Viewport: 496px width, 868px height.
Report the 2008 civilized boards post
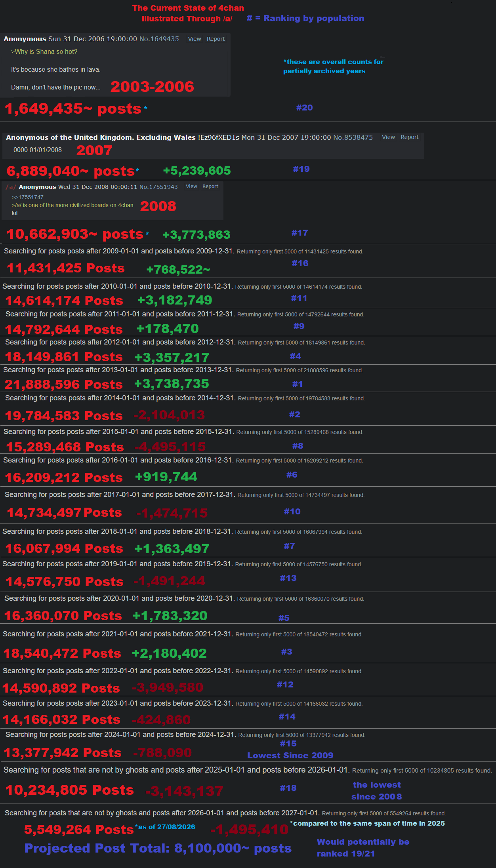click(210, 187)
